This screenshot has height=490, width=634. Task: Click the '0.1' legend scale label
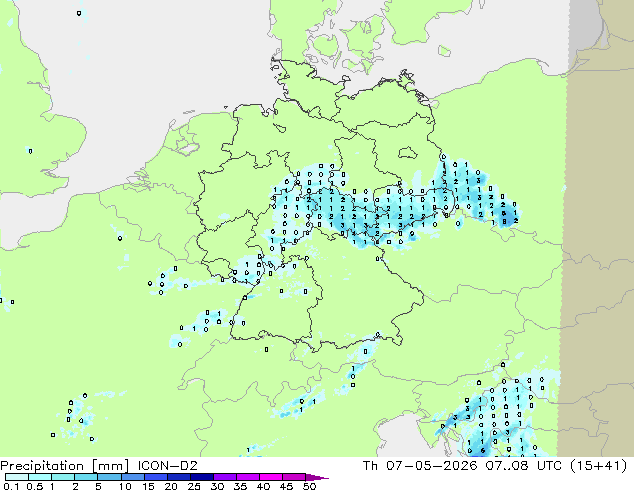point(11,486)
